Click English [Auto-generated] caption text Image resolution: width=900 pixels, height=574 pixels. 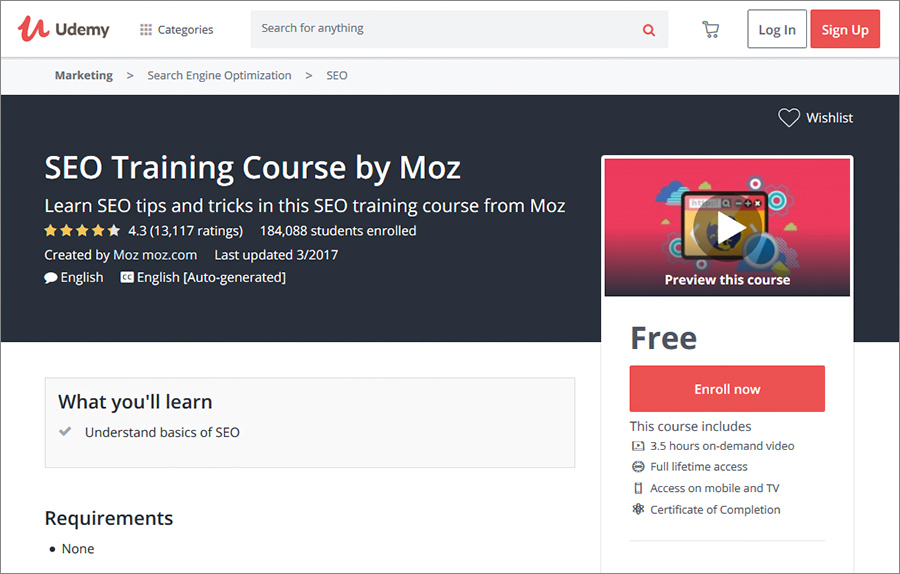pos(211,277)
